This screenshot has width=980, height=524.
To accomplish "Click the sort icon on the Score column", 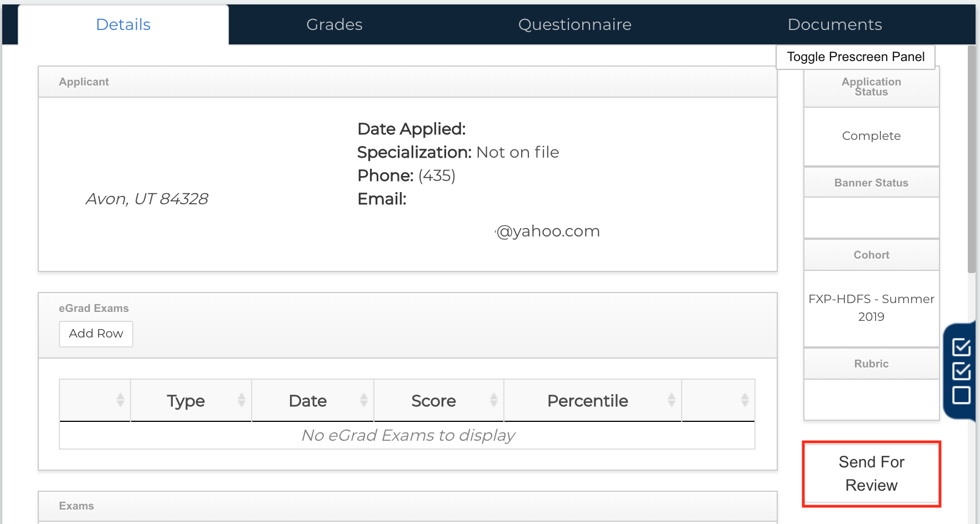I will (493, 400).
